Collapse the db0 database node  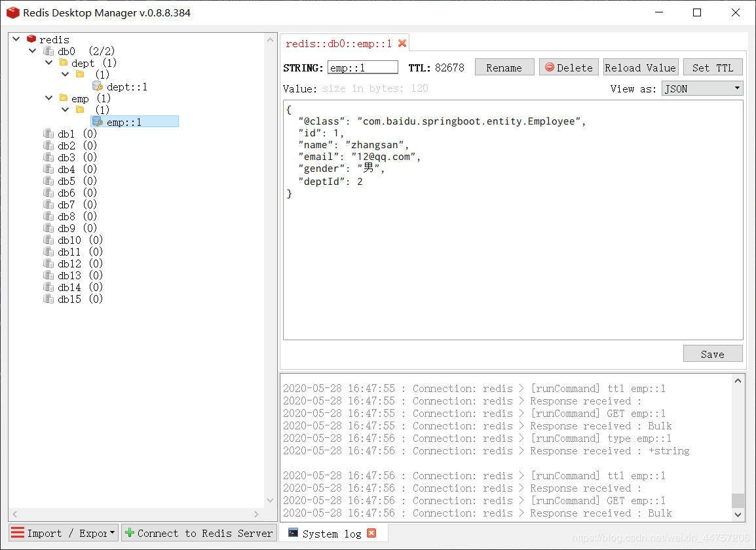pos(33,50)
